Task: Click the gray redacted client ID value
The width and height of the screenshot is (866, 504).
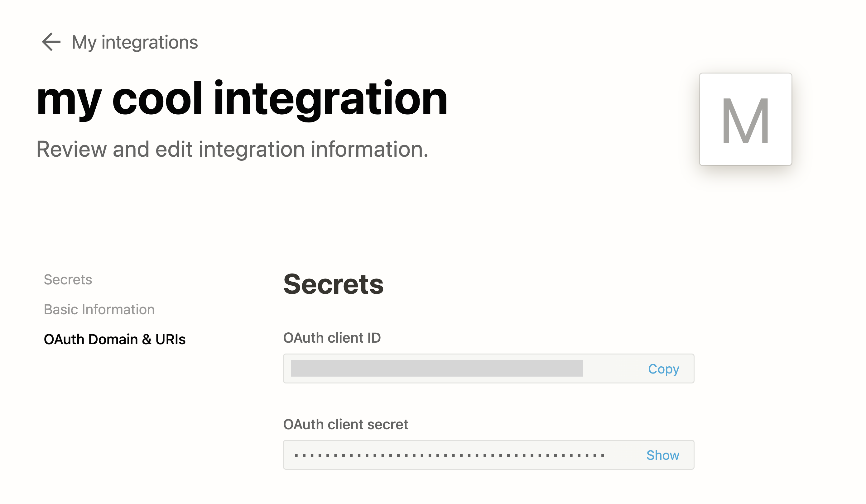Action: pos(436,368)
